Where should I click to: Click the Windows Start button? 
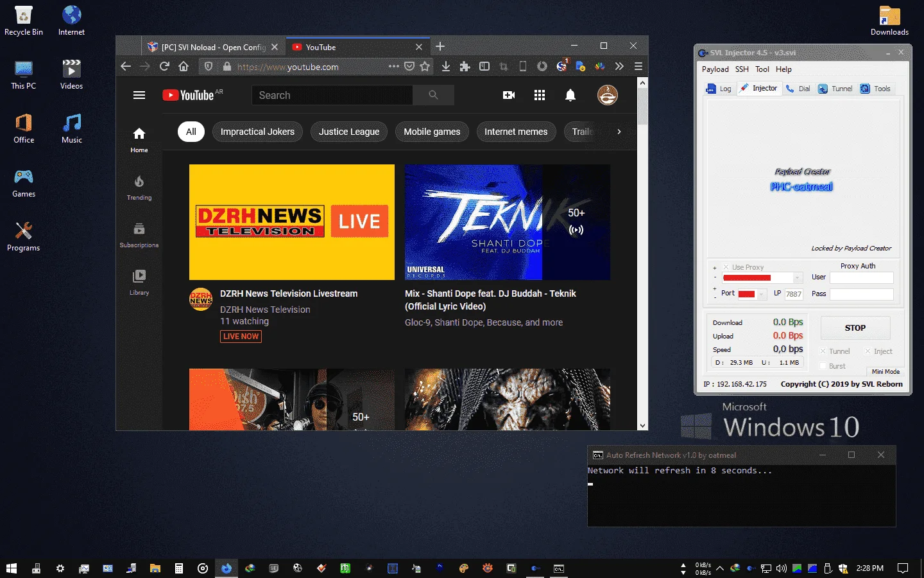[11, 568]
